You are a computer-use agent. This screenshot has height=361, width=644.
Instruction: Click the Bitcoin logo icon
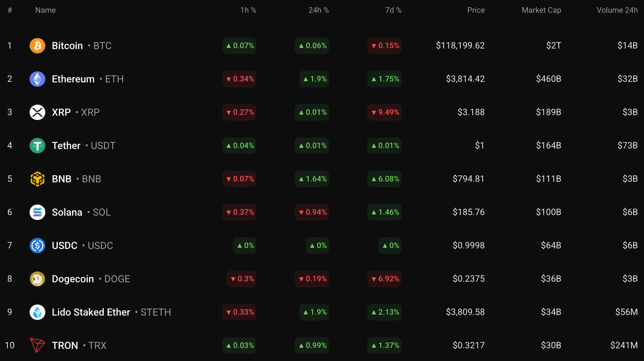point(37,46)
